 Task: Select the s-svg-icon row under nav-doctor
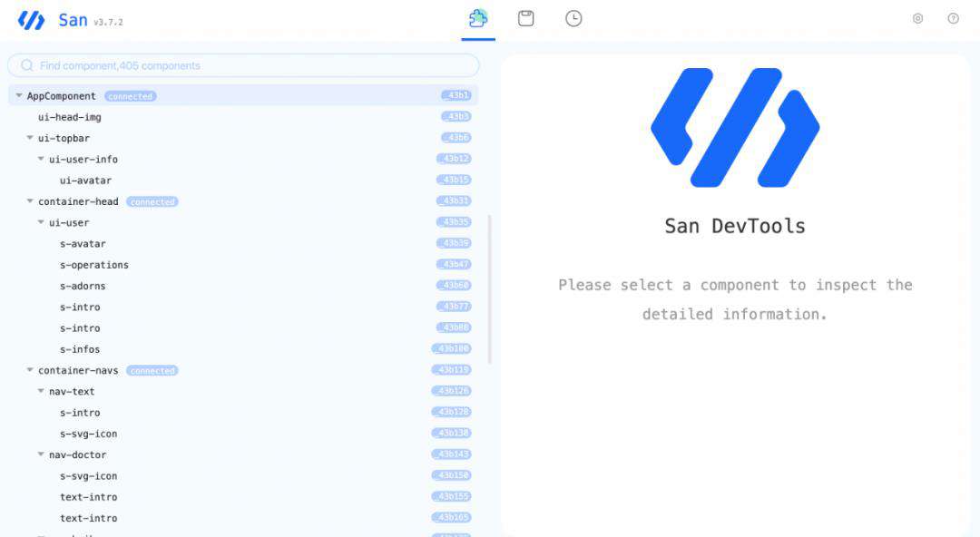88,476
